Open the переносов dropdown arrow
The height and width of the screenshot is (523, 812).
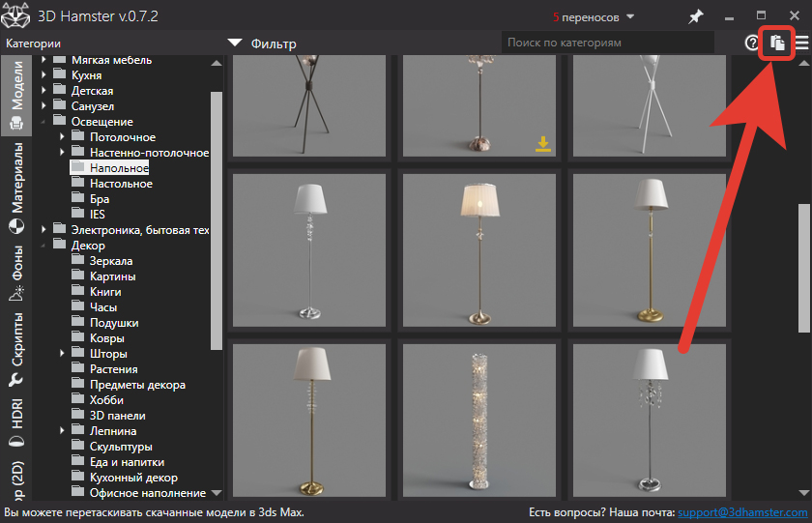point(630,16)
